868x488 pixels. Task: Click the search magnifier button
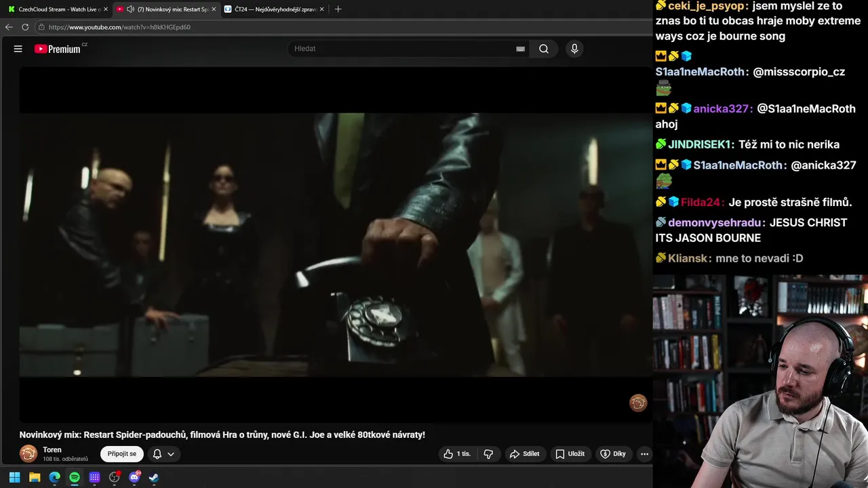click(544, 49)
